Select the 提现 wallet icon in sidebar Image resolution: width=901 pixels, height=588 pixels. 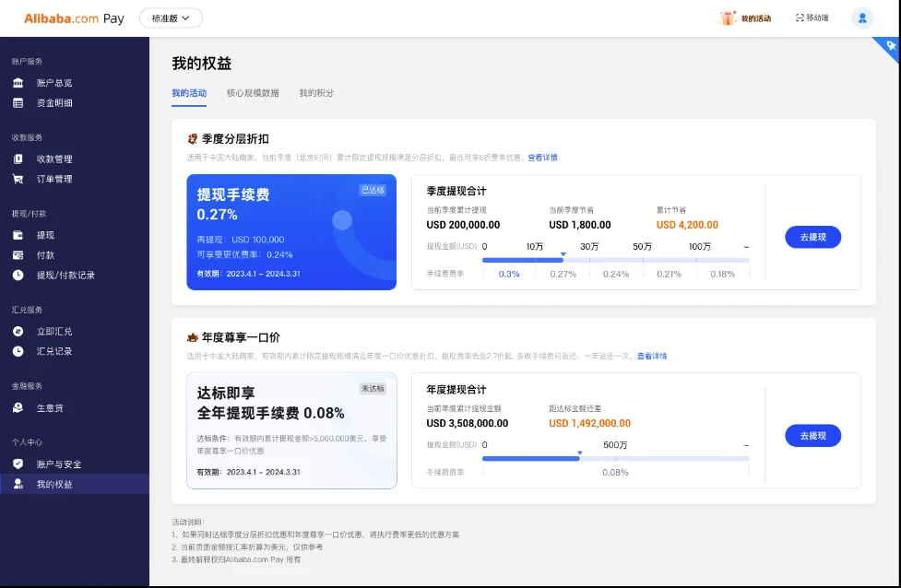18,235
